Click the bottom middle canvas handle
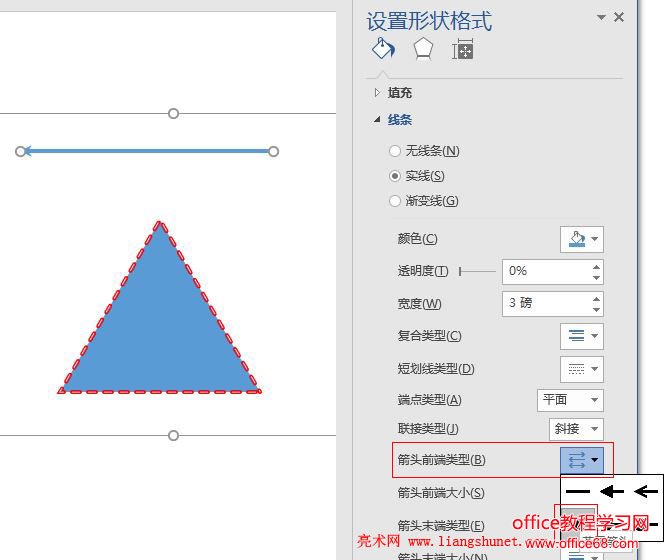 pos(173,436)
